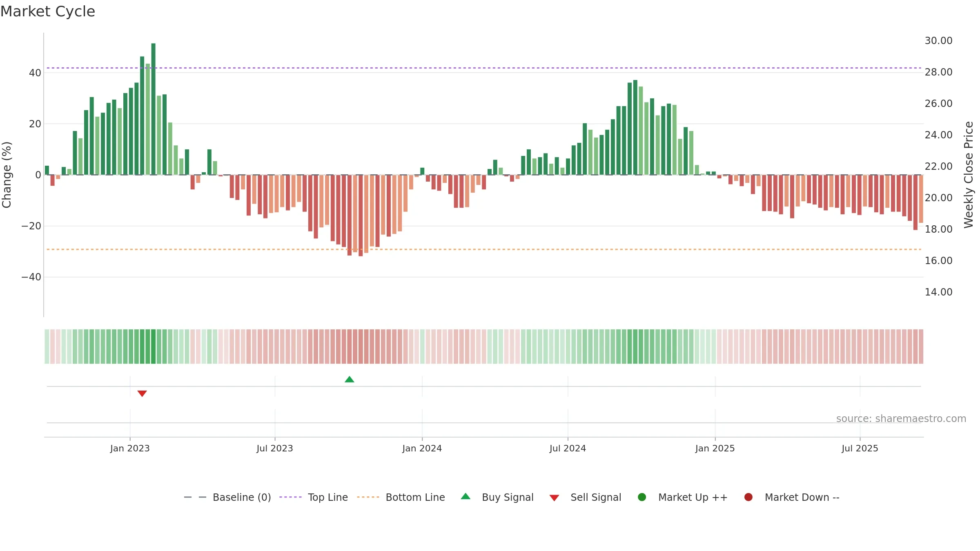Toggle Market Up ++ legend entry

682,497
